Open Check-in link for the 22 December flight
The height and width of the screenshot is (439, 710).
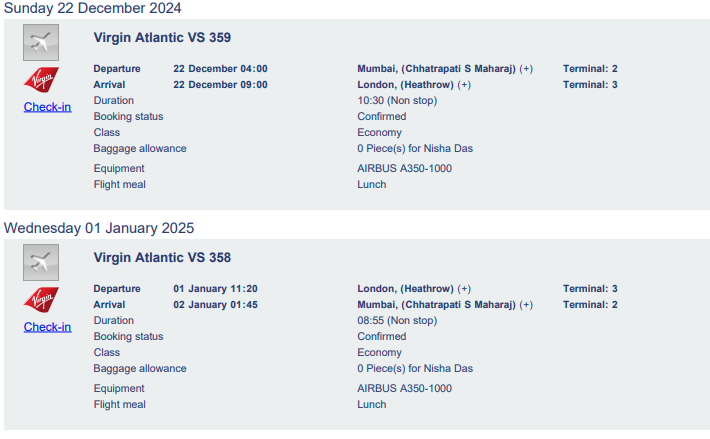click(48, 107)
